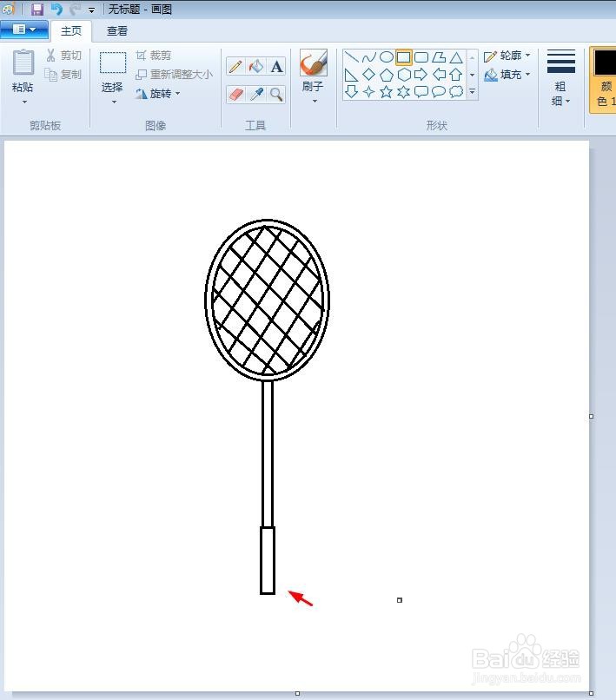Screen dimensions: 616x700
Task: Choose the Oval callout shape
Action: pyautogui.click(x=439, y=91)
